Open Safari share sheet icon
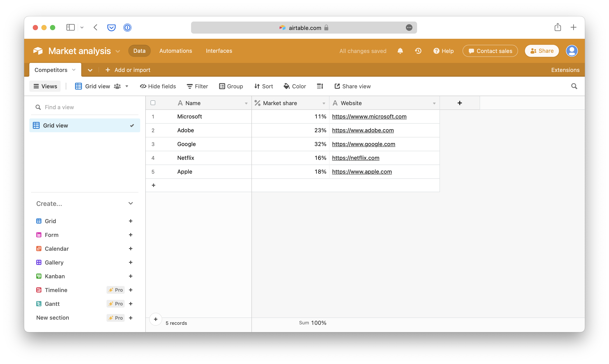Screen dimensions: 609x364 (x=558, y=27)
